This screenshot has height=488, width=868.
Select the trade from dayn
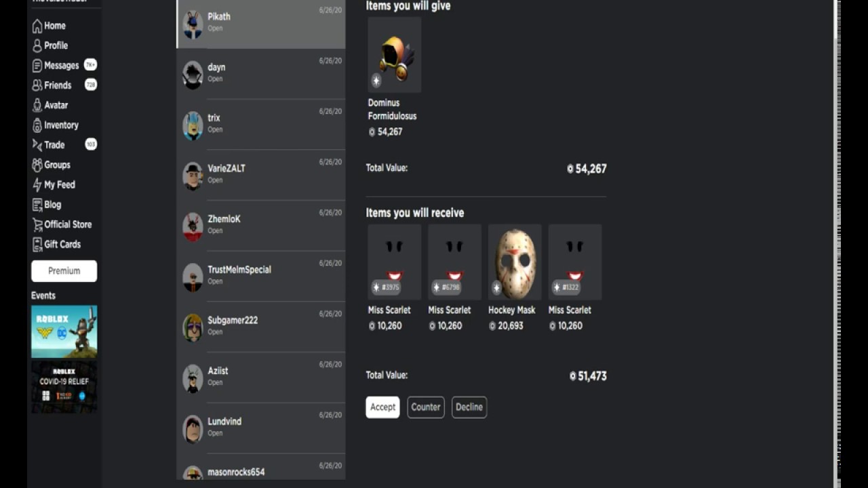pos(261,74)
